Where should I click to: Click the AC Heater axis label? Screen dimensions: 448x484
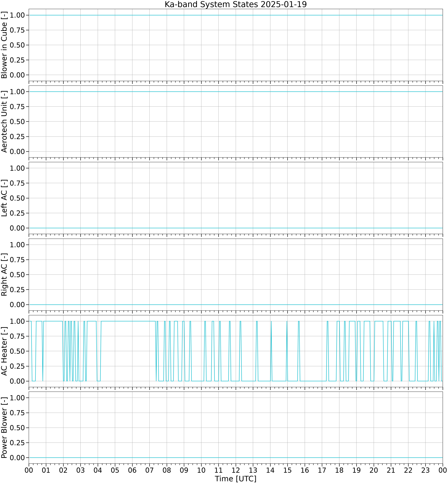4,351
